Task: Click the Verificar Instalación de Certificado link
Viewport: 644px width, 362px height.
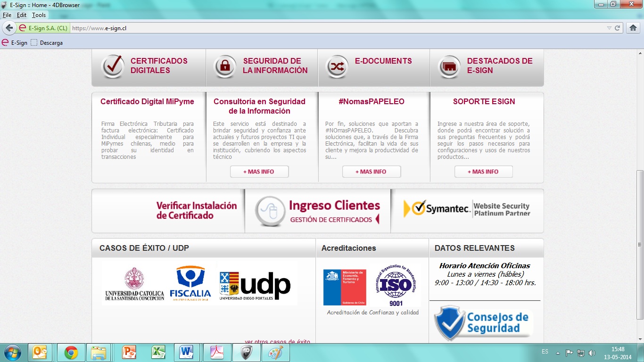Action: coord(196,211)
